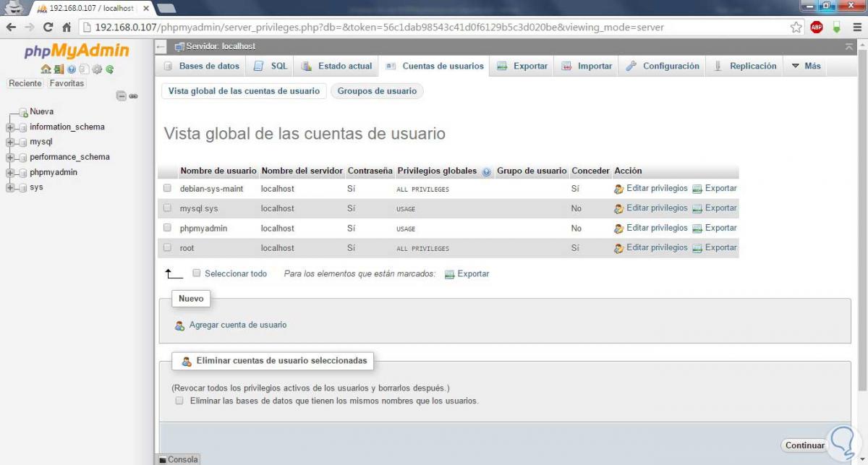Open the Exportar tab
The image size is (868, 465).
[522, 66]
